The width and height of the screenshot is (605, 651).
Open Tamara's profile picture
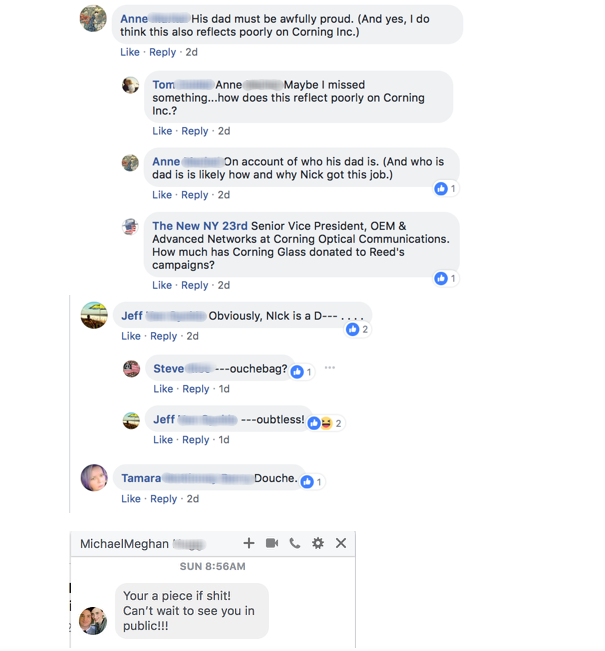point(94,478)
